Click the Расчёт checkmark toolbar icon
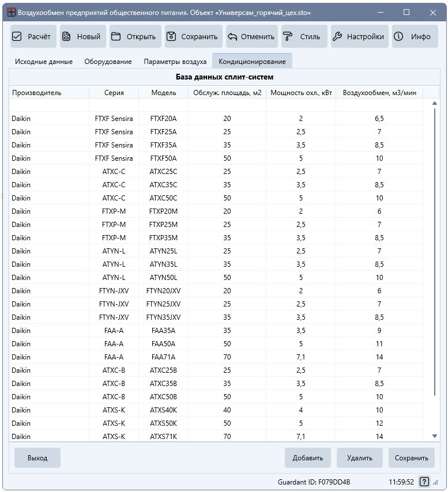 pyautogui.click(x=17, y=36)
